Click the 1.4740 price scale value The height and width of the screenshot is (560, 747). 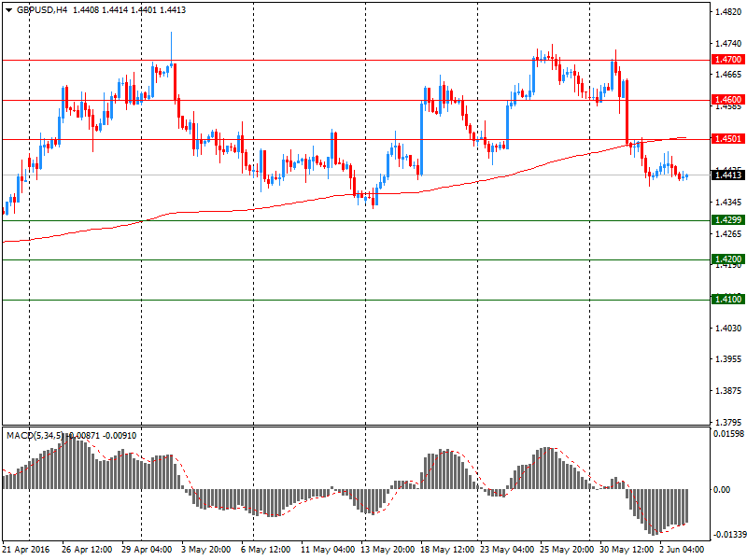point(728,43)
